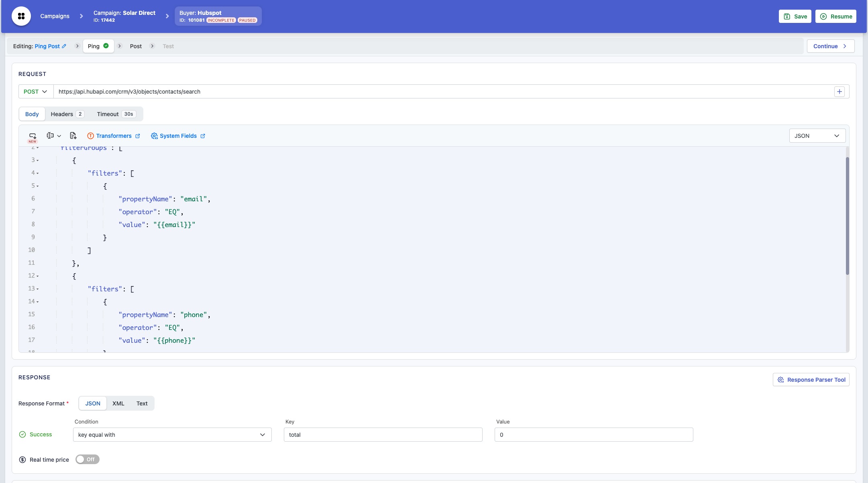Click the document sparkle icon in editor toolbar
868x483 pixels.
click(73, 136)
